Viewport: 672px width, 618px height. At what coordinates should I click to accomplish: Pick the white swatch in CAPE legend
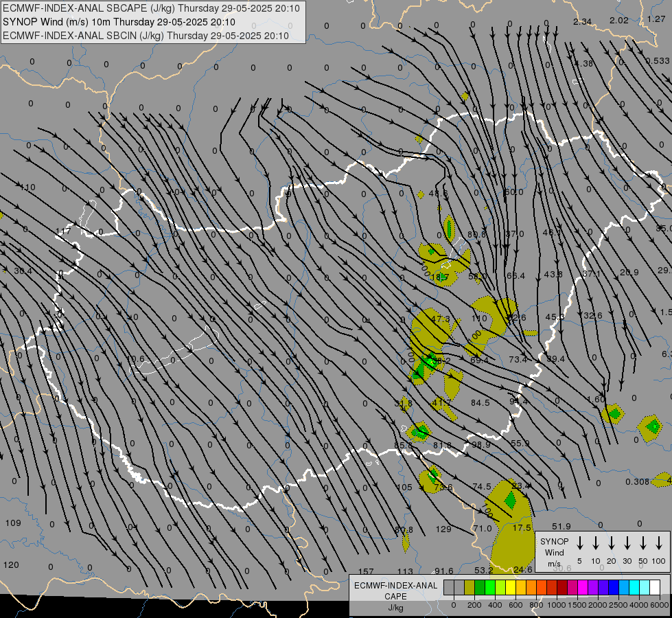click(655, 588)
